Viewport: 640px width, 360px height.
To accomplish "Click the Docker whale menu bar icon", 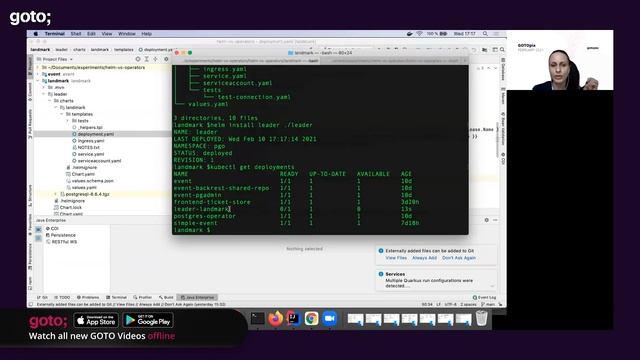I will [x=410, y=34].
